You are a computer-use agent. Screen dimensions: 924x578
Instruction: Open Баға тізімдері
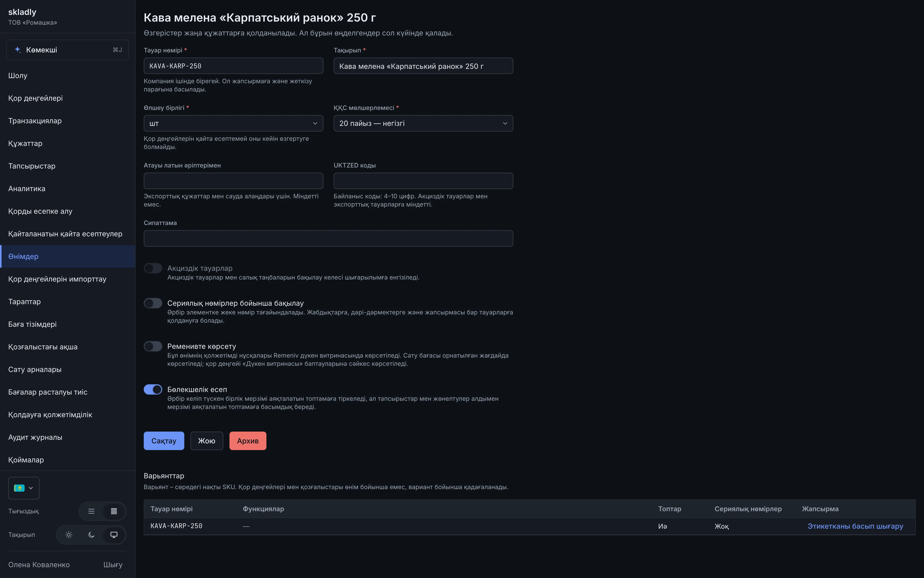click(68, 324)
